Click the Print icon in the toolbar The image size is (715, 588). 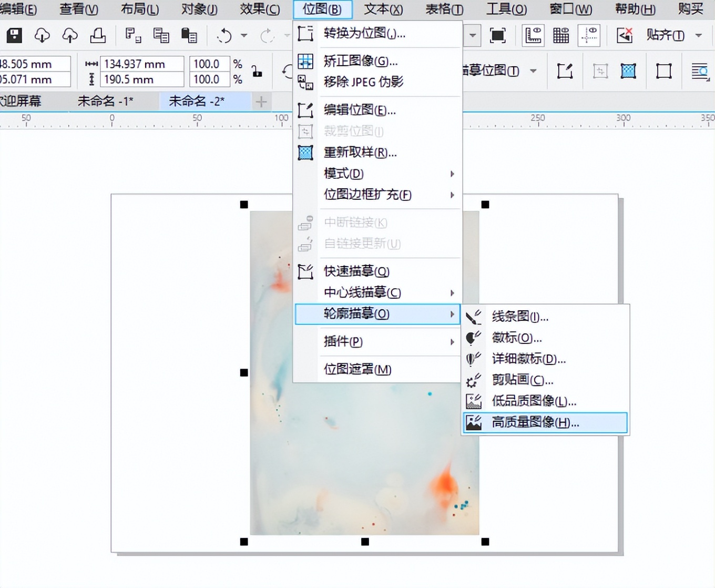point(99,36)
